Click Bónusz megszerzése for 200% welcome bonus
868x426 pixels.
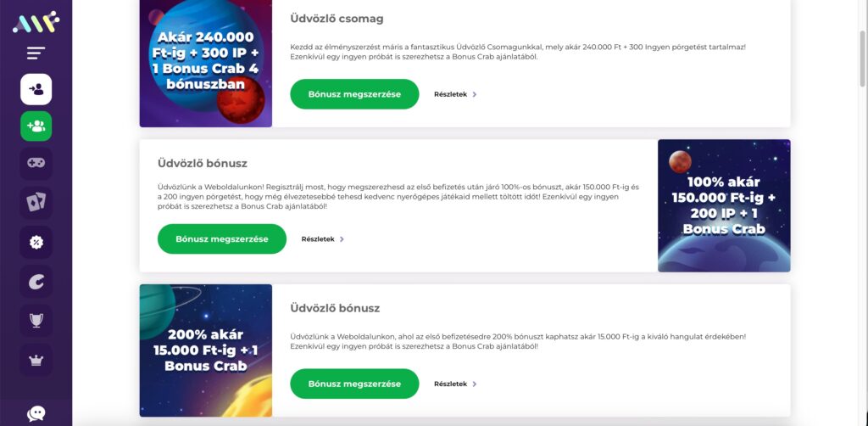(354, 384)
